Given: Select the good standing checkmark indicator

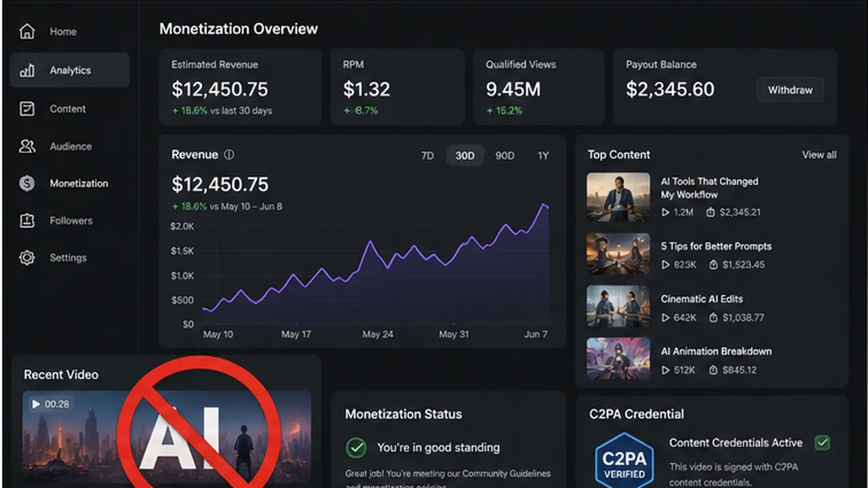Looking at the screenshot, I should tap(356, 447).
